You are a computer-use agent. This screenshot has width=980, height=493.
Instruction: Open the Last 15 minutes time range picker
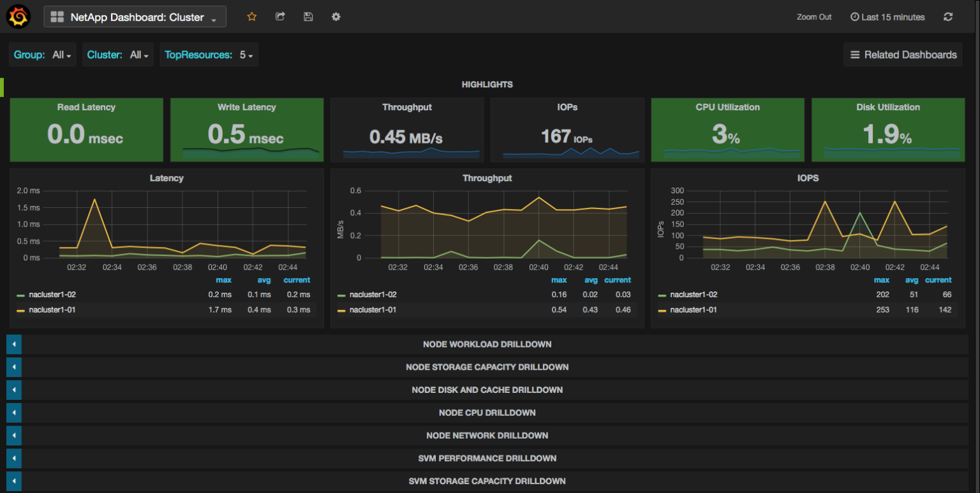(892, 17)
